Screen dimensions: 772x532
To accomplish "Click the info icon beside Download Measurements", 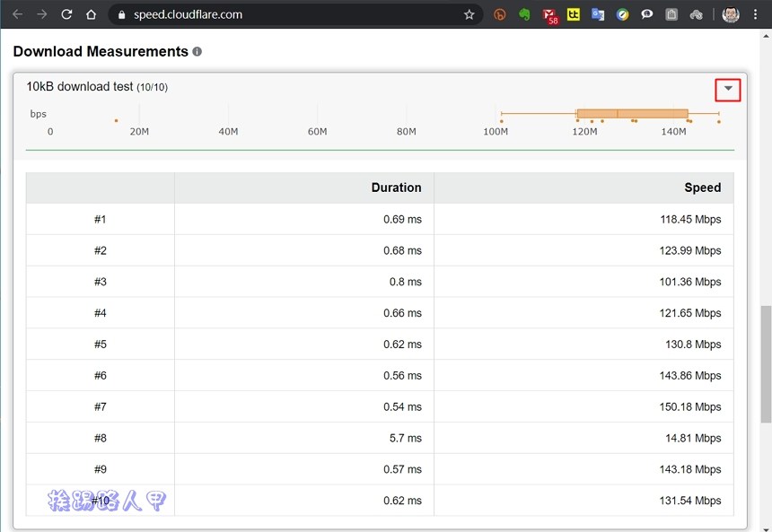I will (197, 52).
